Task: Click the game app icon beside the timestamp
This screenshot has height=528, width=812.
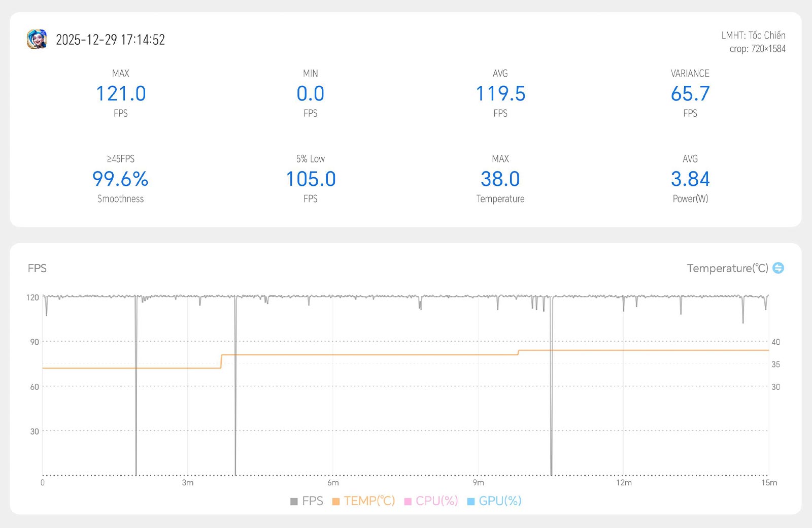Action: coord(37,39)
